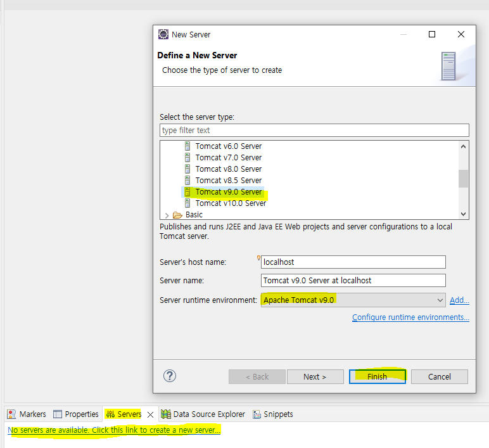Click the Tomcat v7.0 Server icon
The image size is (489, 448).
187,158
